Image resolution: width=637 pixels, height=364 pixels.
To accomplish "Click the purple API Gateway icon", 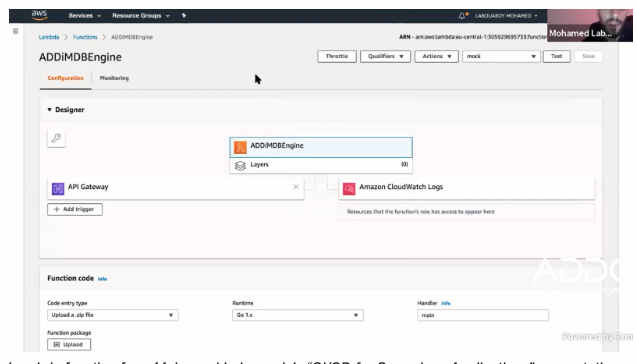I will tap(58, 188).
